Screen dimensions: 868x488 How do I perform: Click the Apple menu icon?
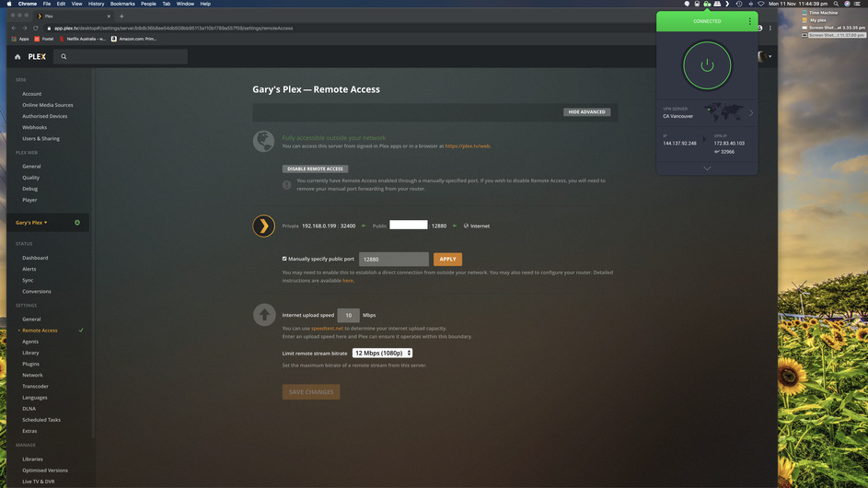tap(9, 4)
